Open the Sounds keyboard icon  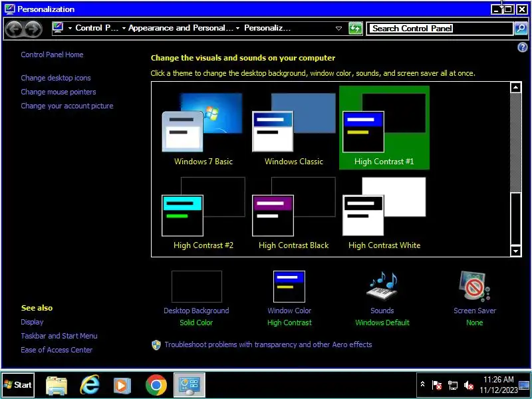(x=382, y=287)
